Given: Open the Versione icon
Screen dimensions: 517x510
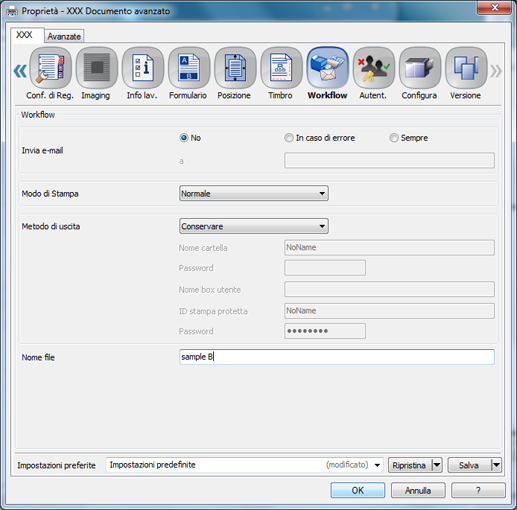Looking at the screenshot, I should 466,68.
